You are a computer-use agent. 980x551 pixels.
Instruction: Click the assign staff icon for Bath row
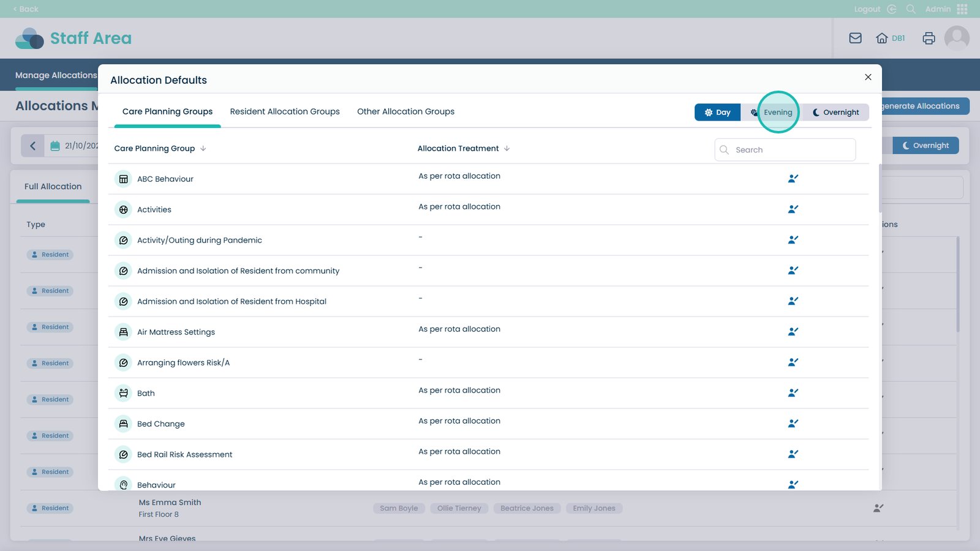tap(793, 393)
